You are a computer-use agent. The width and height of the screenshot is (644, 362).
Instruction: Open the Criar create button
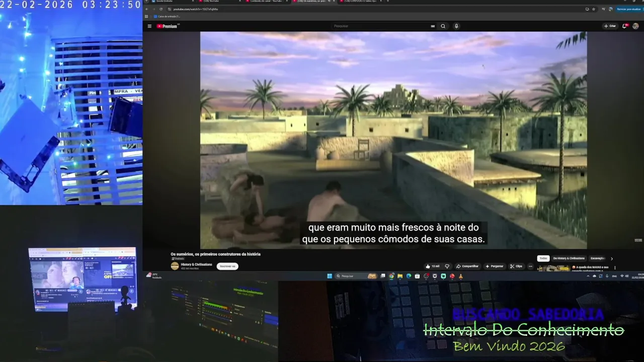(610, 26)
